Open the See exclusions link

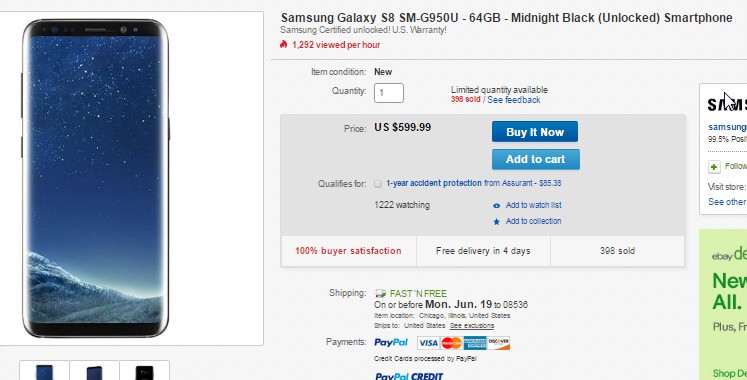pos(472,326)
